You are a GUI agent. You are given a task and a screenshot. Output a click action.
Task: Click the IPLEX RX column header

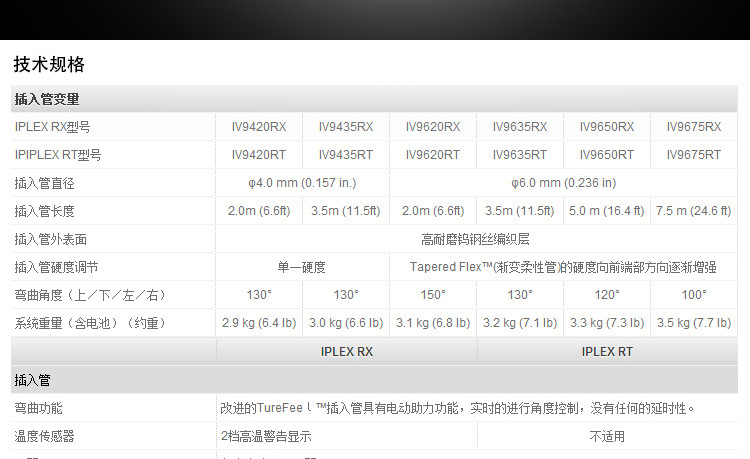coord(347,352)
